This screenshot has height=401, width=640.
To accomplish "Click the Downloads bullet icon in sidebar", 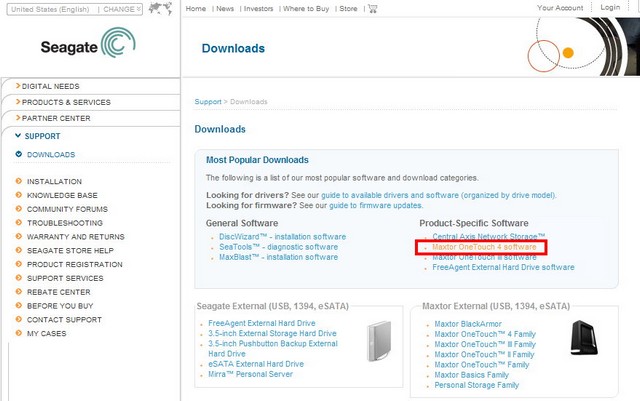I will pyautogui.click(x=18, y=155).
